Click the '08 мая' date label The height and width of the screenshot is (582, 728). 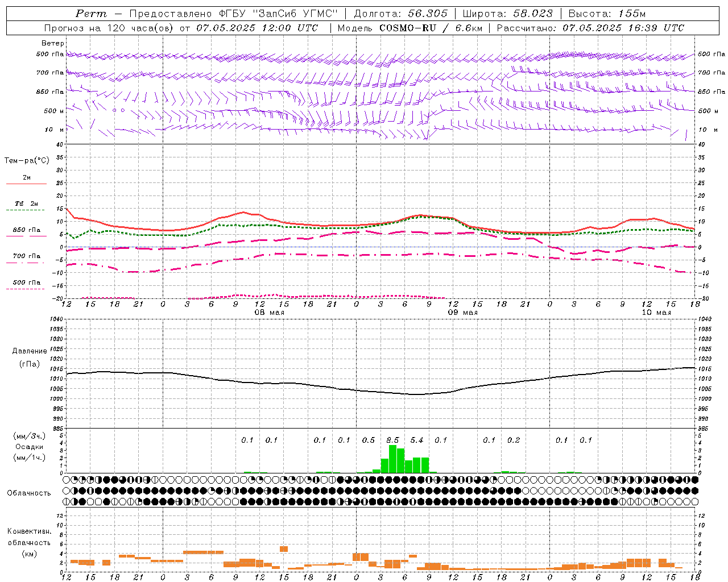click(x=269, y=313)
